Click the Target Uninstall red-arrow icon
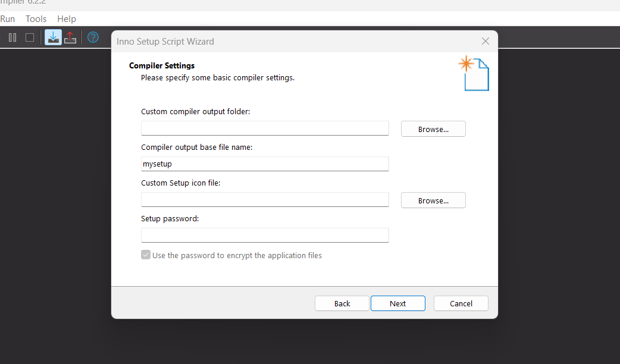 [x=70, y=37]
